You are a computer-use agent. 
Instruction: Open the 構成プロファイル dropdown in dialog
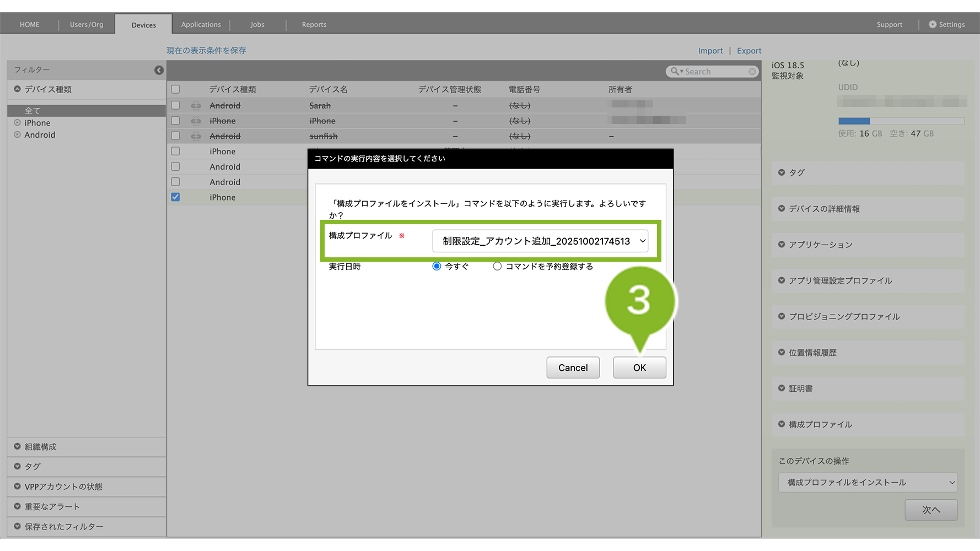click(x=540, y=241)
